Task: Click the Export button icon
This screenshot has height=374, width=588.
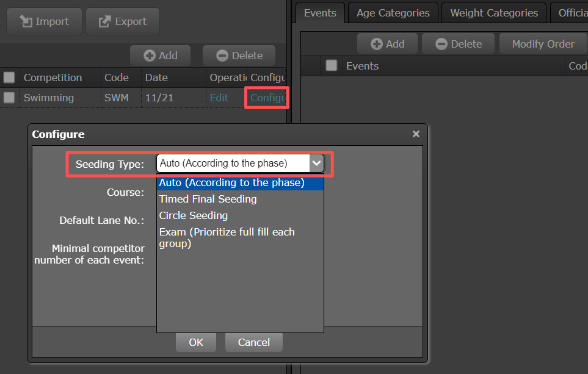Action: 105,21
